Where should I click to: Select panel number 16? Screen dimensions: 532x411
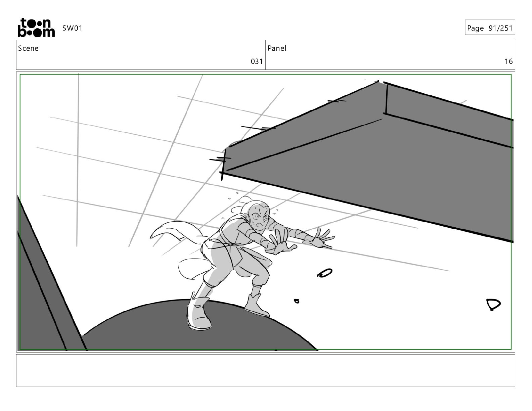(508, 61)
